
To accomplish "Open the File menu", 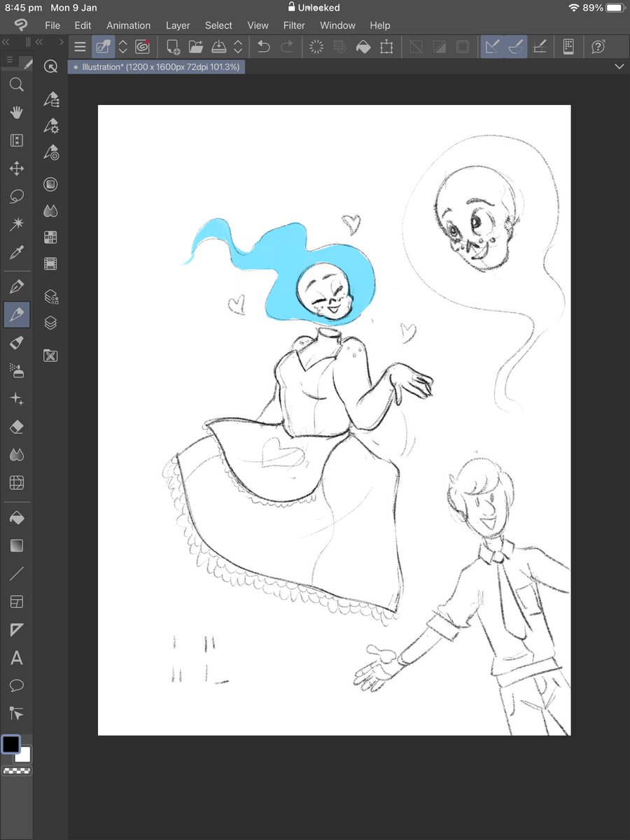I will point(52,25).
